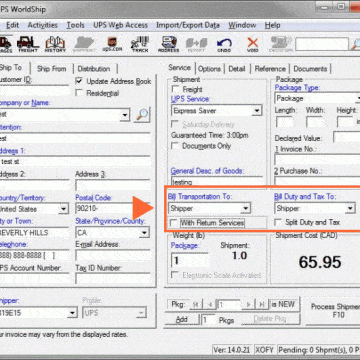Switch to the Options tab

(x=209, y=69)
